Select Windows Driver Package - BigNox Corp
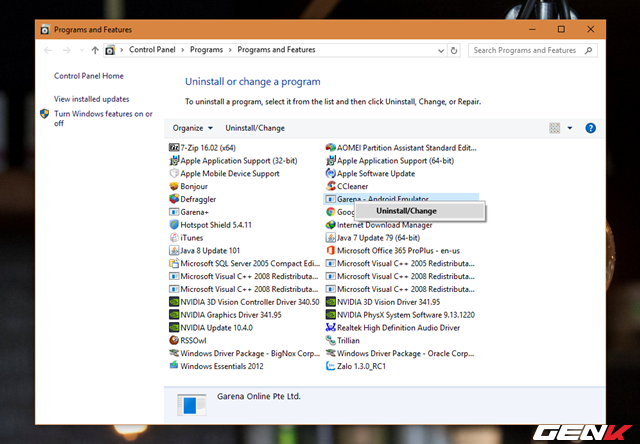This screenshot has width=640, height=444. [244, 353]
